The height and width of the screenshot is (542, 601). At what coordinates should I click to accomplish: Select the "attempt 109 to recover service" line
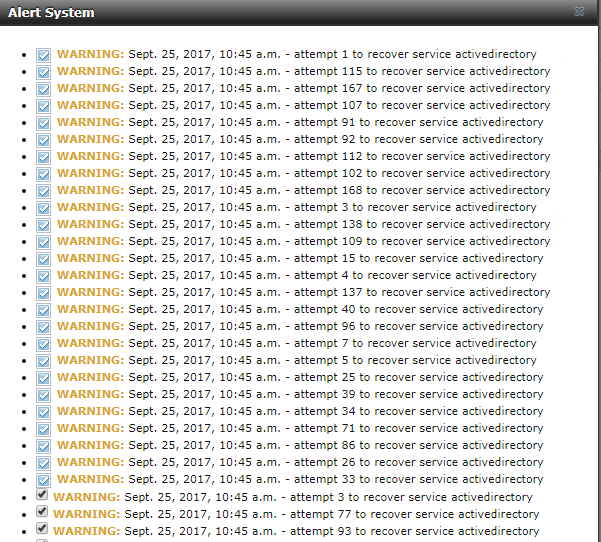(x=422, y=241)
